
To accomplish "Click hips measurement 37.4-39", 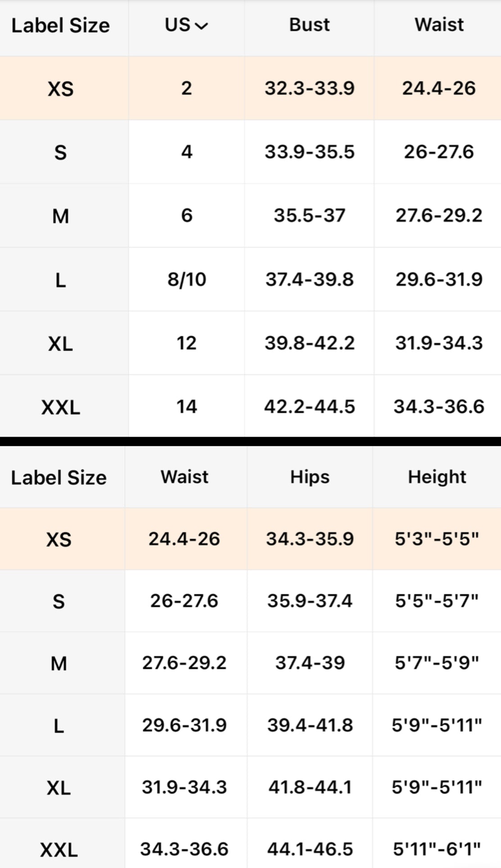I will coord(310,663).
